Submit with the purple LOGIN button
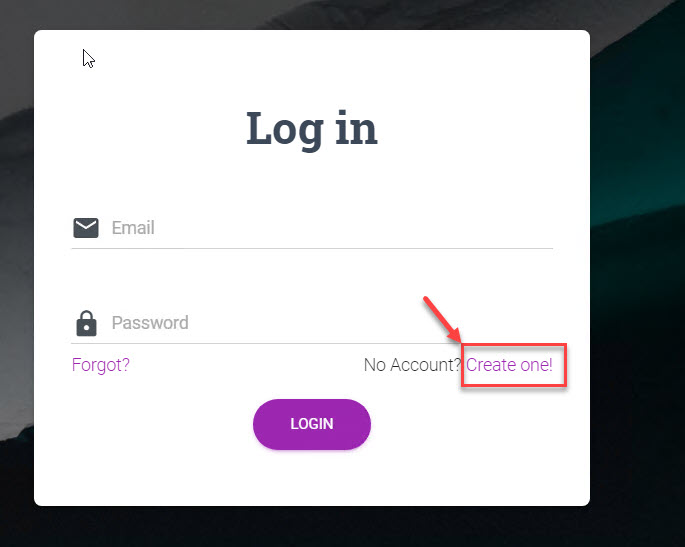Viewport: 685px width, 547px height. tap(312, 424)
